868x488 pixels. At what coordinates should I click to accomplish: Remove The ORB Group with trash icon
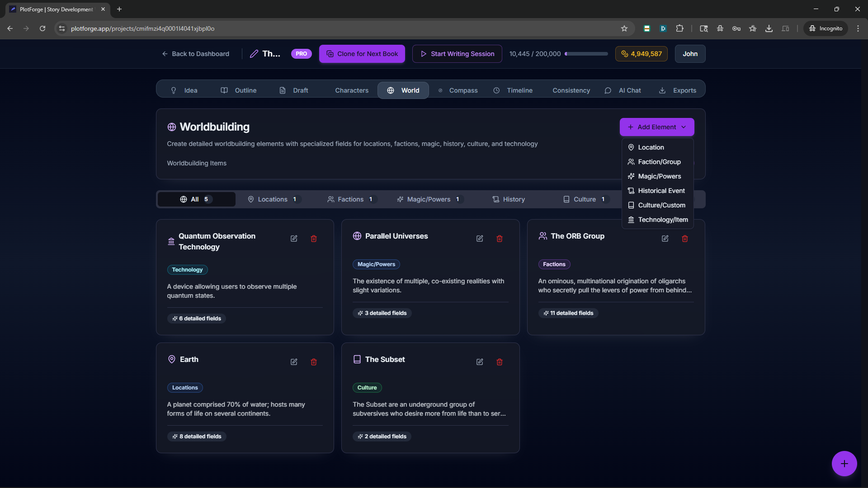685,239
